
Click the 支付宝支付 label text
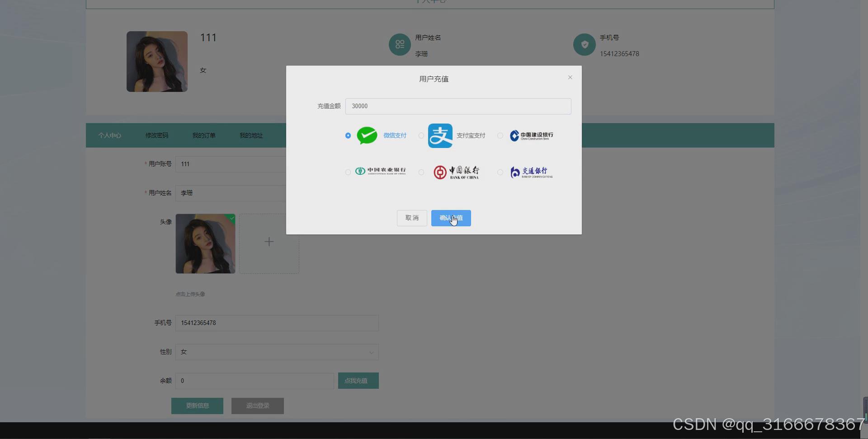coord(471,135)
